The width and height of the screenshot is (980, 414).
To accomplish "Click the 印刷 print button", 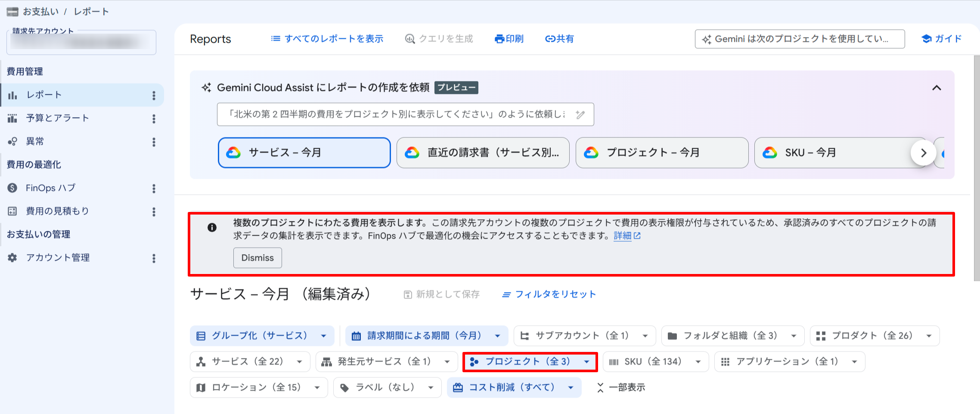I will click(x=509, y=39).
